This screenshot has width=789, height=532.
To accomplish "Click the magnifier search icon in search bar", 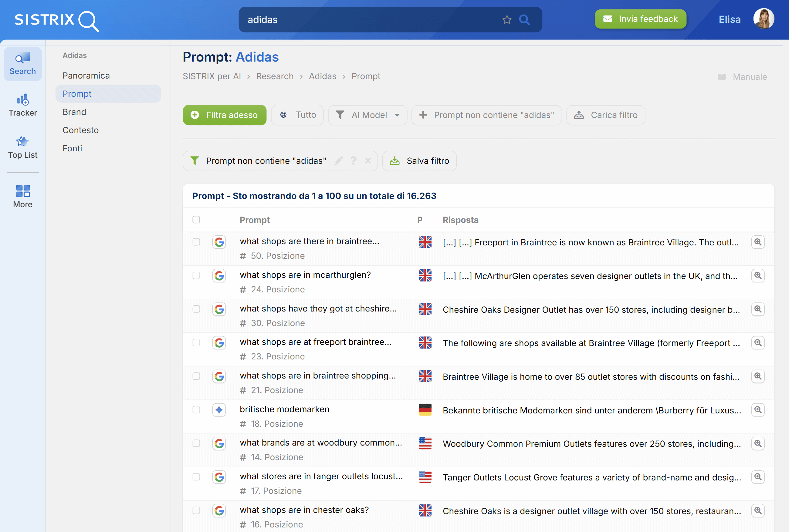I will [524, 20].
